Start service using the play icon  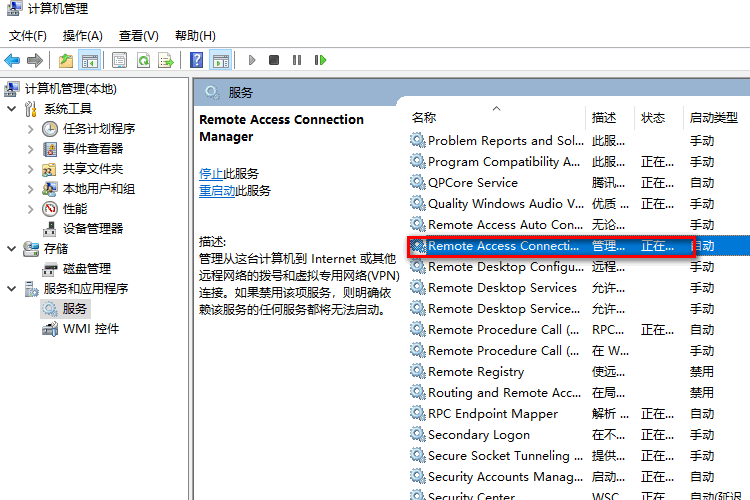252,60
